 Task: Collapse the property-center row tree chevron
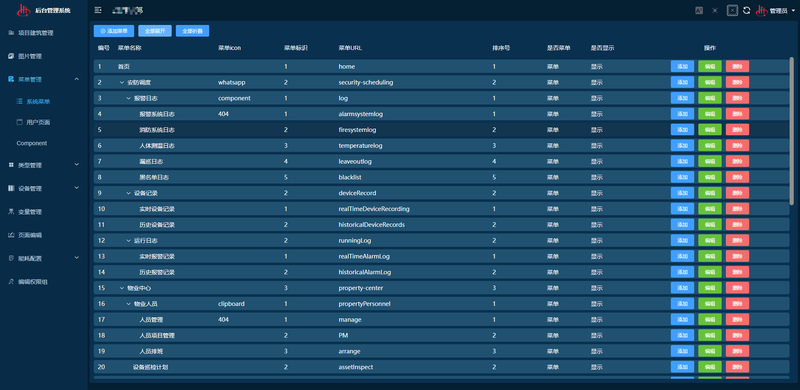tap(122, 288)
